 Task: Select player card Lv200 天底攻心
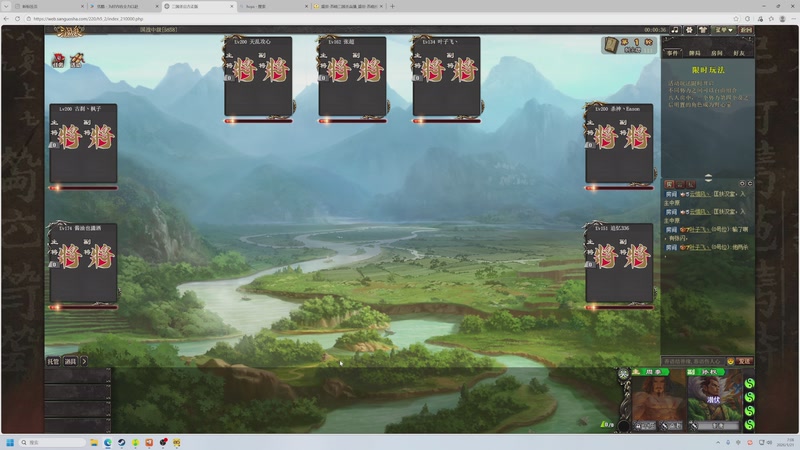(258, 77)
